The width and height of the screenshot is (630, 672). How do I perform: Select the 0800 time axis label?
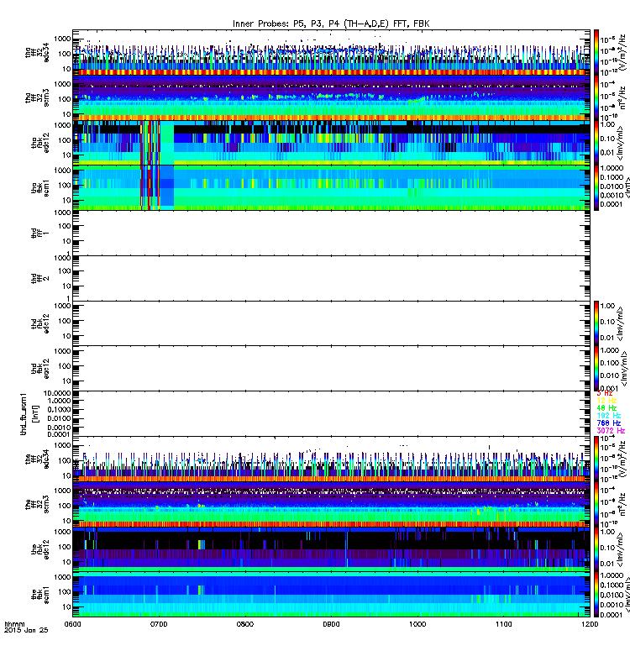tap(244, 624)
